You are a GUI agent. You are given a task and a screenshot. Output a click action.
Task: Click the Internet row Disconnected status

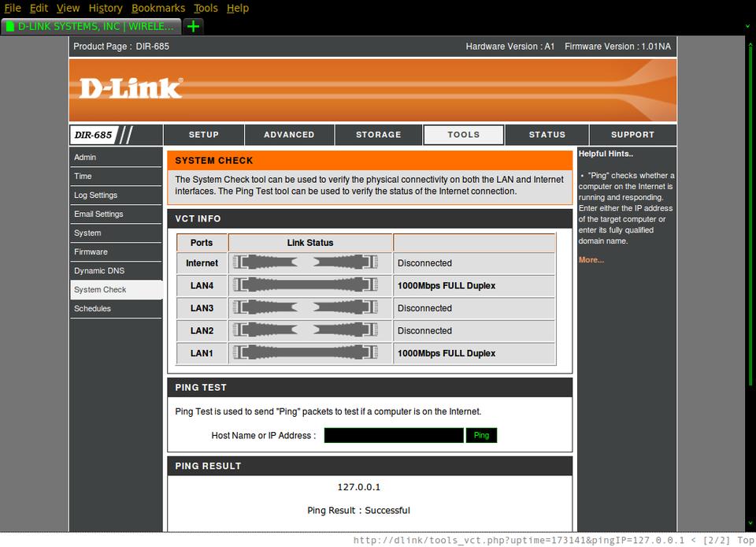click(x=424, y=263)
